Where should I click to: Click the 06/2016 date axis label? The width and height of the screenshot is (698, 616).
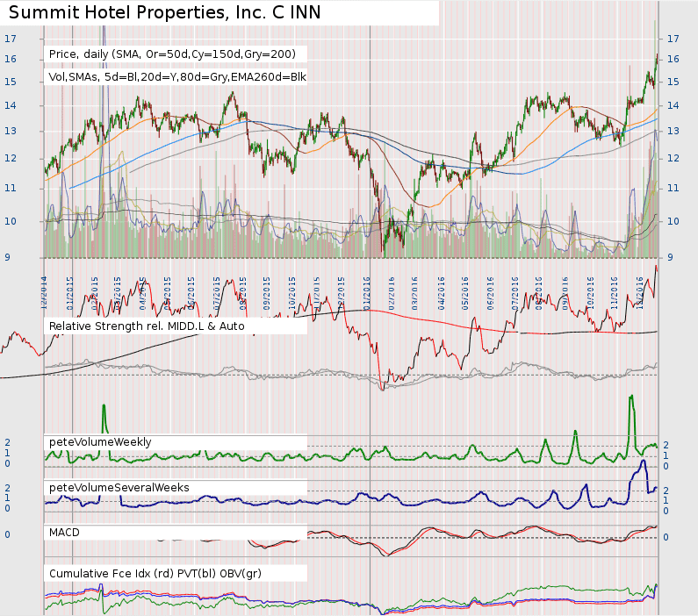coord(490,293)
